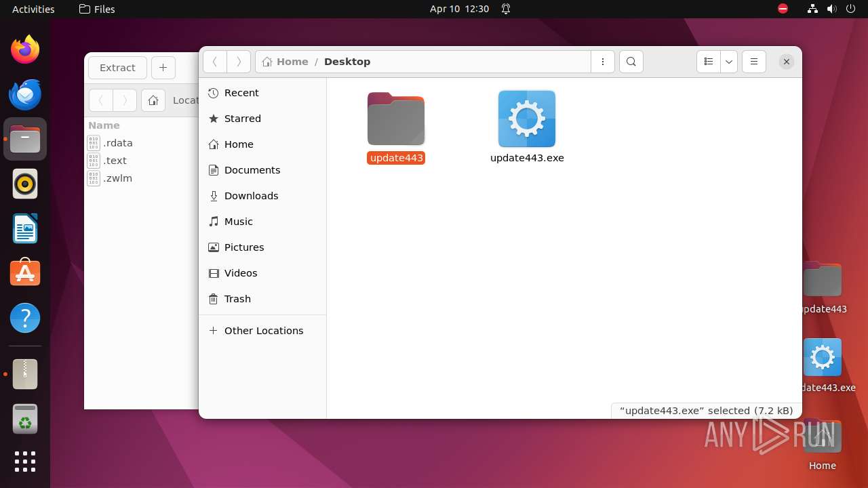Viewport: 868px width, 488px height.
Task: Open Recent in the sidebar
Action: [x=262, y=93]
